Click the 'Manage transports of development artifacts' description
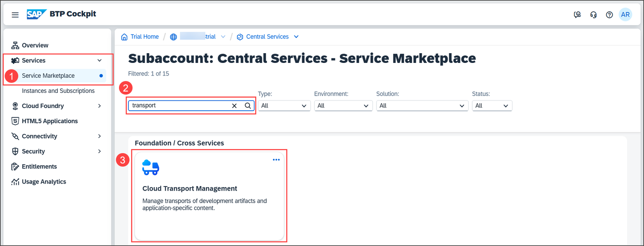644x246 pixels. tap(204, 204)
